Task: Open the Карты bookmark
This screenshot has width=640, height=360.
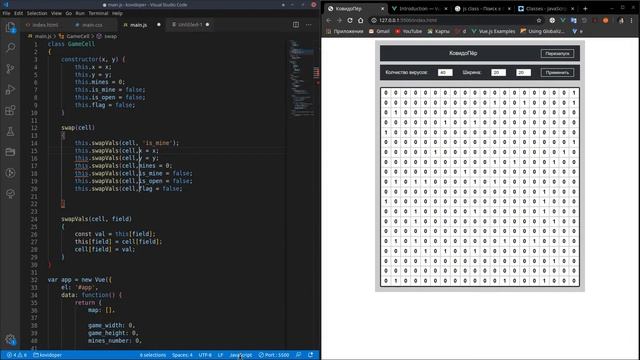Action: click(x=438, y=31)
